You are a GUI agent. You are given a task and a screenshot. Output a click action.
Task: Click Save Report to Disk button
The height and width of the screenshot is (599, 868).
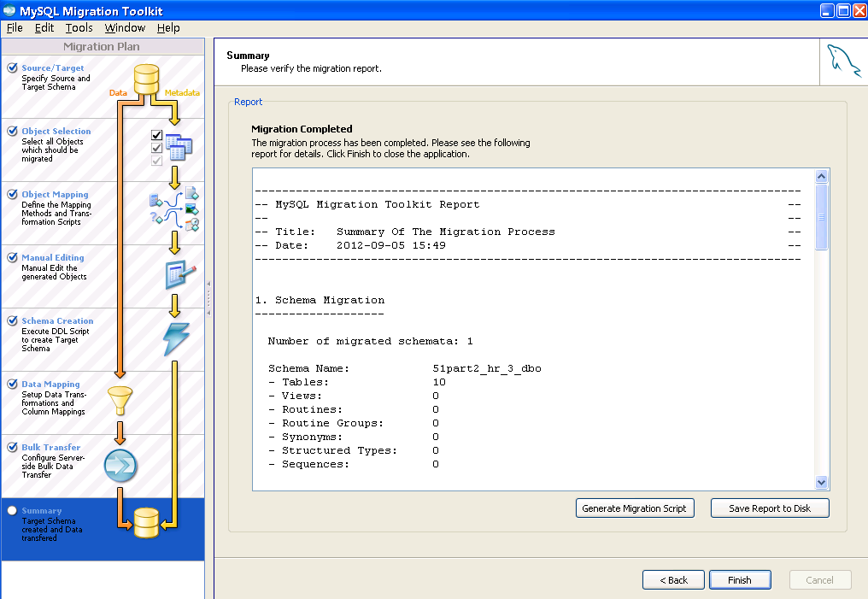770,508
